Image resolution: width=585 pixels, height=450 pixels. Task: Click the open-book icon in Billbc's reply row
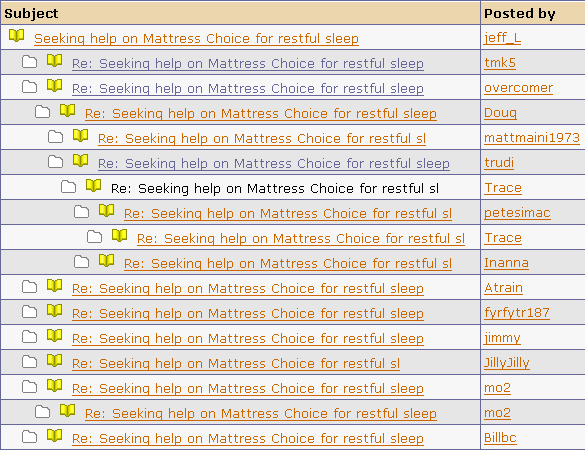click(x=54, y=436)
